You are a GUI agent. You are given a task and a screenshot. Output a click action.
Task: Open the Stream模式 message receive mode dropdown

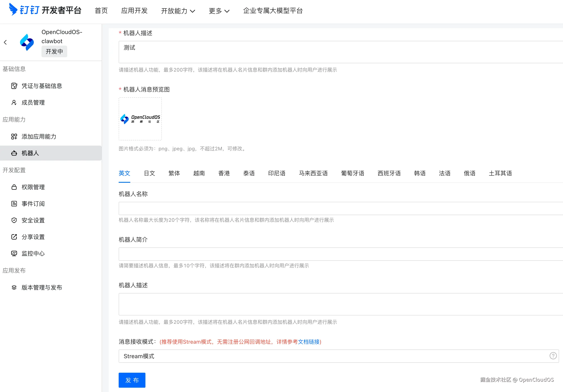(334, 356)
